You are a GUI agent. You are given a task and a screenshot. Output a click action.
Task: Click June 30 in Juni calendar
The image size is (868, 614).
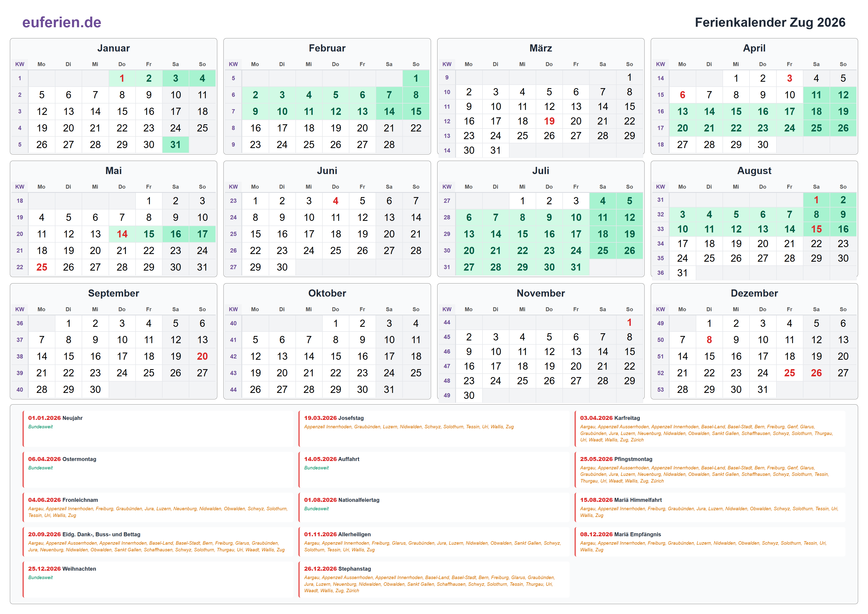coord(282,267)
